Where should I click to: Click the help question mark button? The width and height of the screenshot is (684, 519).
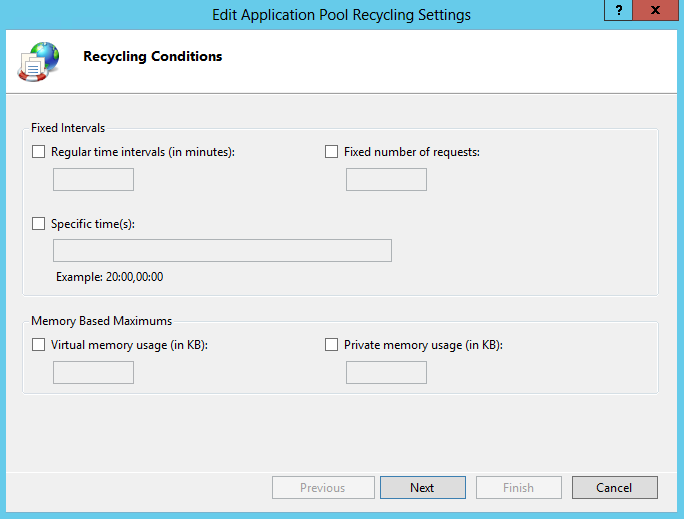[619, 9]
